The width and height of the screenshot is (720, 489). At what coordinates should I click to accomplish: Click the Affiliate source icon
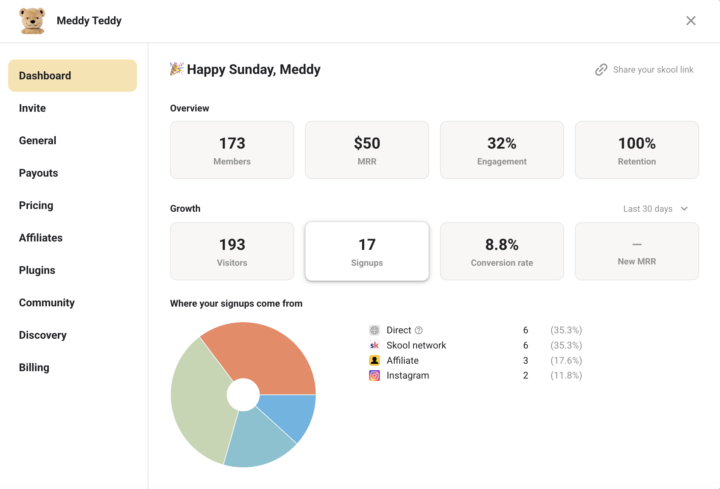pos(374,360)
